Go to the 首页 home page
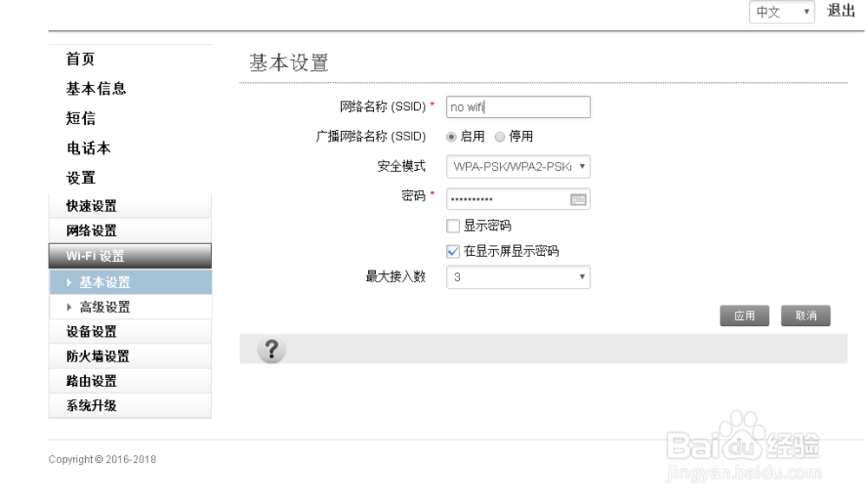 (x=79, y=59)
